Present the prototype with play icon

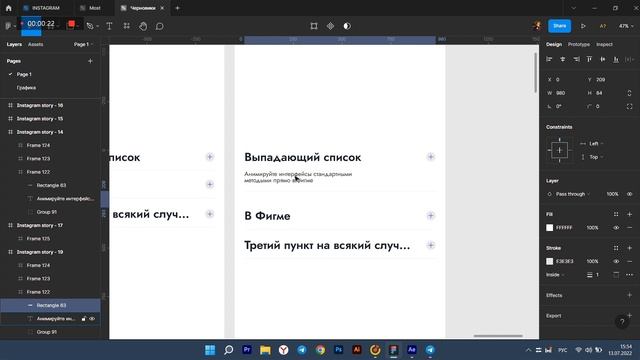coord(583,26)
